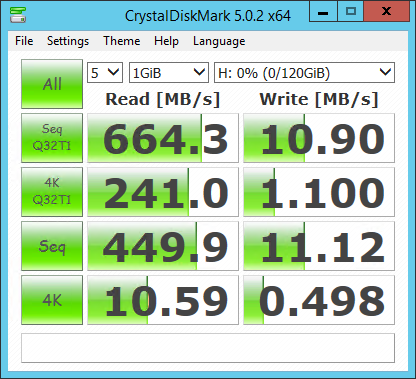Viewport: 416px width, 379px height.
Task: Click the Seq read result 449.9
Action: coord(163,246)
